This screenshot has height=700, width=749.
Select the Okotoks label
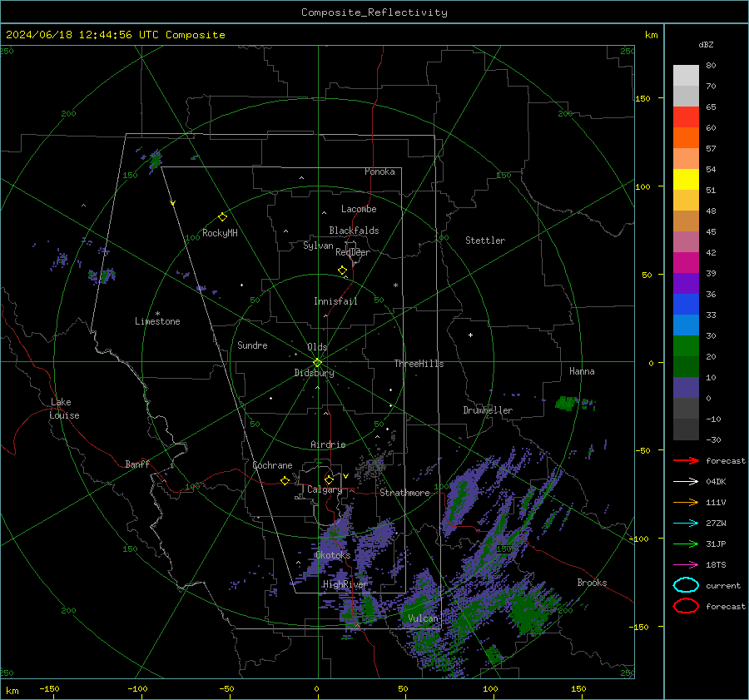point(333,555)
